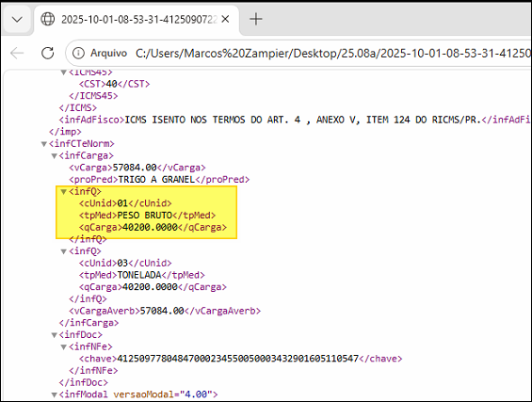The width and height of the screenshot is (532, 402).
Task: Open a new tab with plus button
Action: tap(256, 19)
